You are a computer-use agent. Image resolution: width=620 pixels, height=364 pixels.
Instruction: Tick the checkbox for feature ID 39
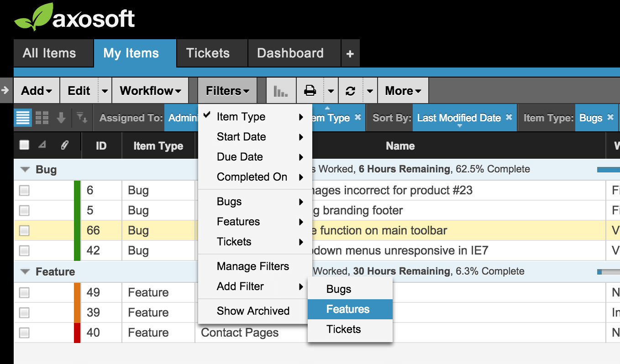[24, 312]
